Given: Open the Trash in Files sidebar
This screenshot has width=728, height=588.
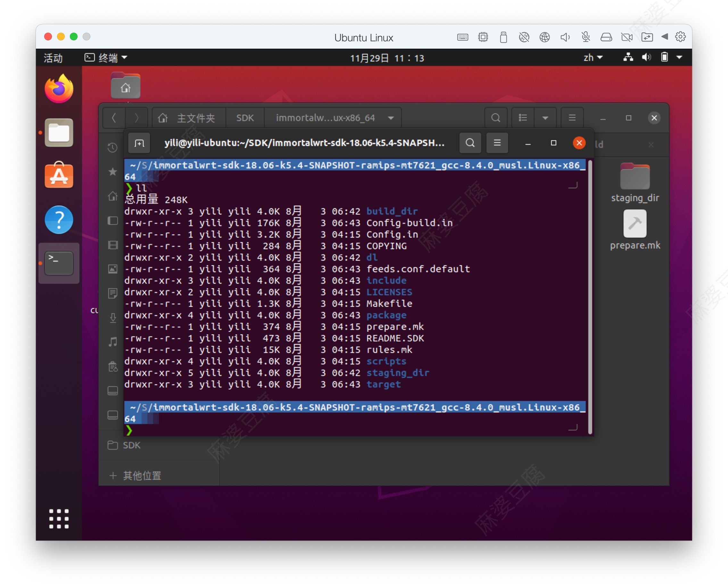Looking at the screenshot, I should pyautogui.click(x=112, y=366).
